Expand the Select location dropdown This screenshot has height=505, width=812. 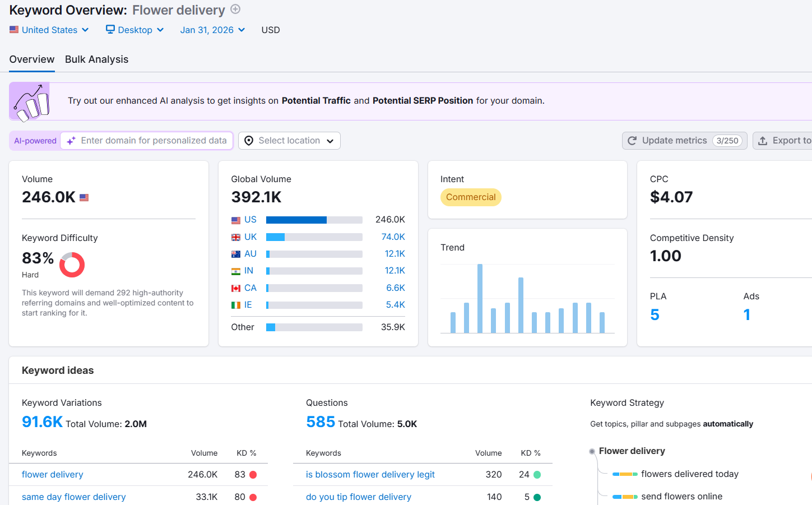coord(289,141)
